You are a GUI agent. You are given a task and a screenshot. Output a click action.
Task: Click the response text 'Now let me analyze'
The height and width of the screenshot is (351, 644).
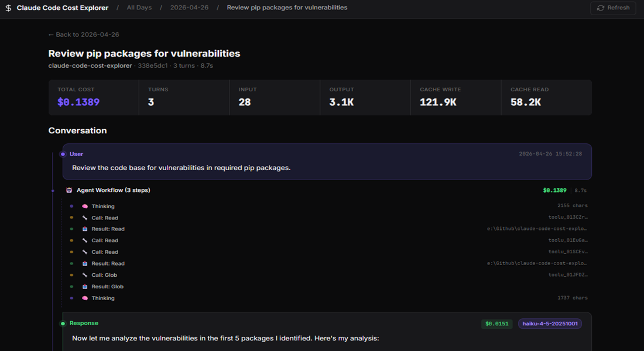(225, 338)
